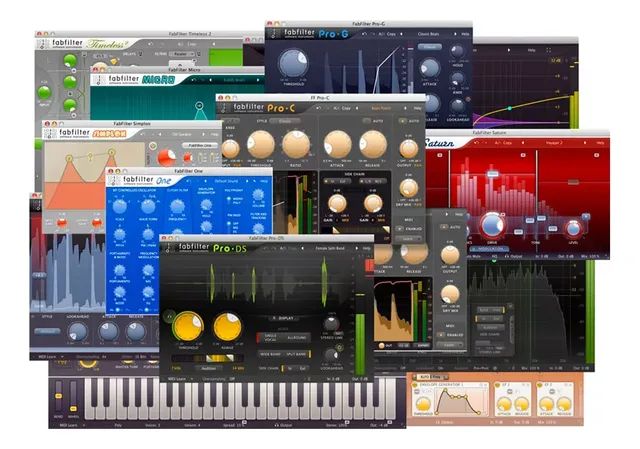This screenshot has width=640, height=449.
Task: Click the audition headphone icon beside Pro-DS threshold knob
Action: coord(169,316)
